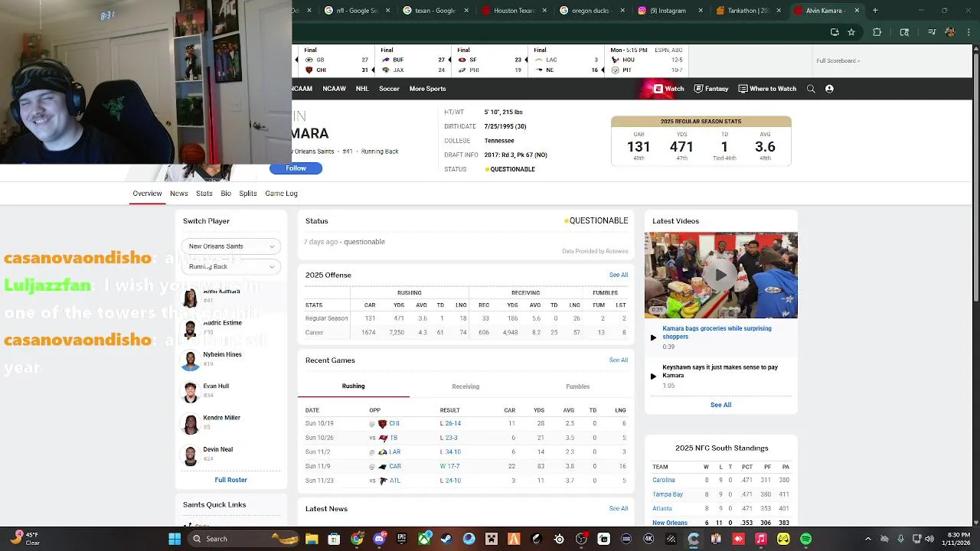
Task: Open ESPN Watch in the nav bar
Action: [668, 89]
